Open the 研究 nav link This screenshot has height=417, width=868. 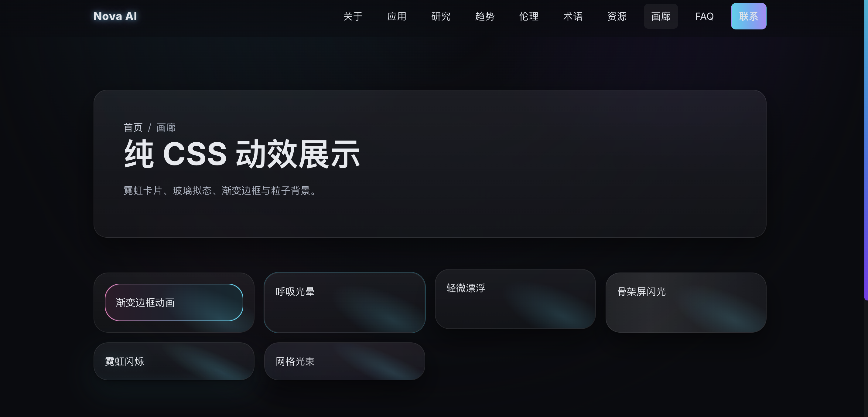pyautogui.click(x=441, y=16)
